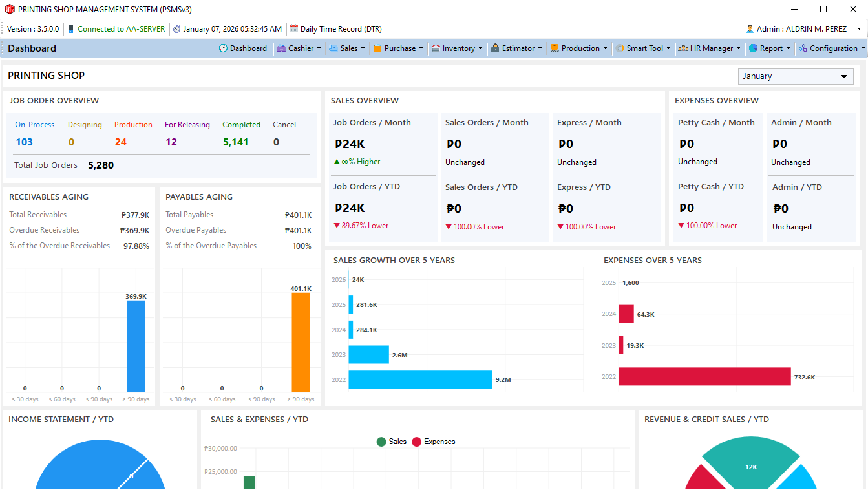
Task: Expand the Sales menu dropdown arrow
Action: [x=363, y=48]
